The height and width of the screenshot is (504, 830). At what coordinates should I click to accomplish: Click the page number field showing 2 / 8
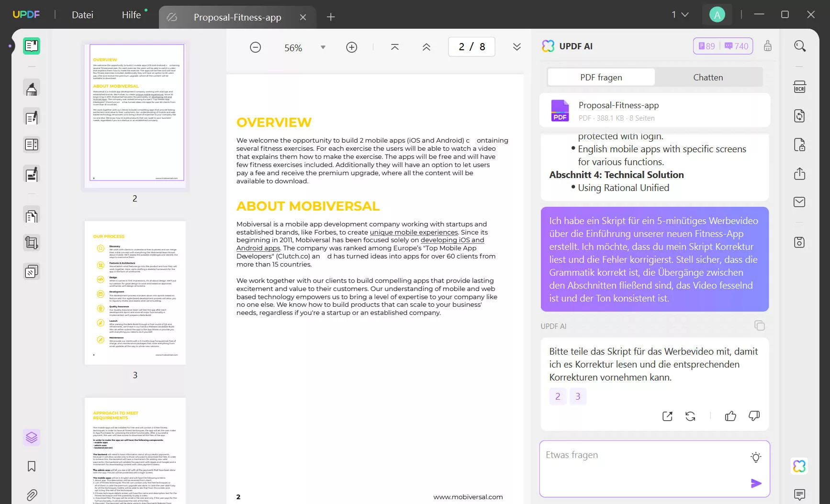(x=471, y=47)
